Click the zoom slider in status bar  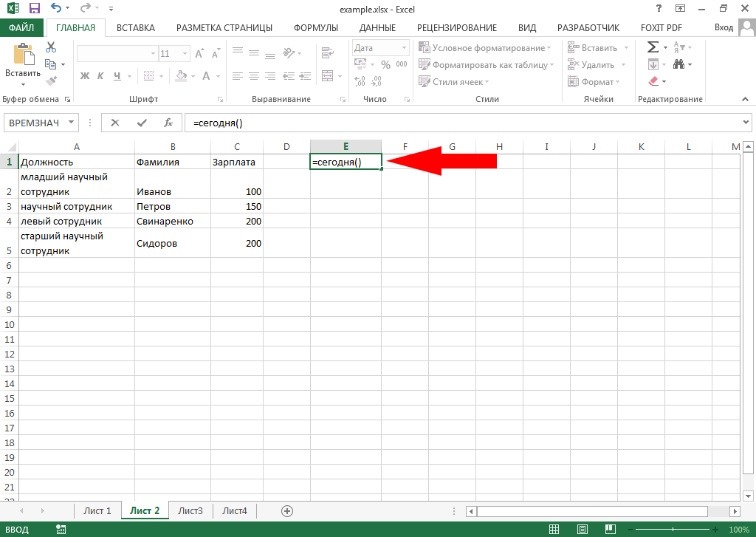click(x=673, y=530)
